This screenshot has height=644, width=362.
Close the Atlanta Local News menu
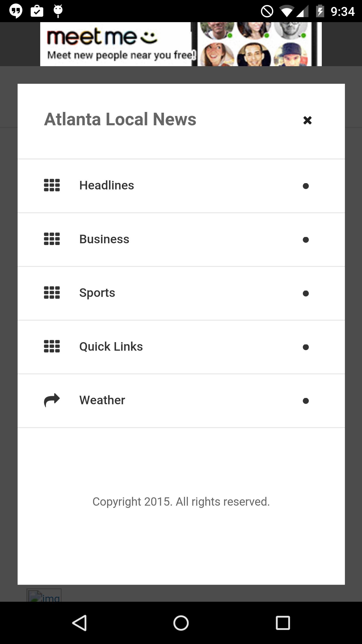[x=307, y=120]
